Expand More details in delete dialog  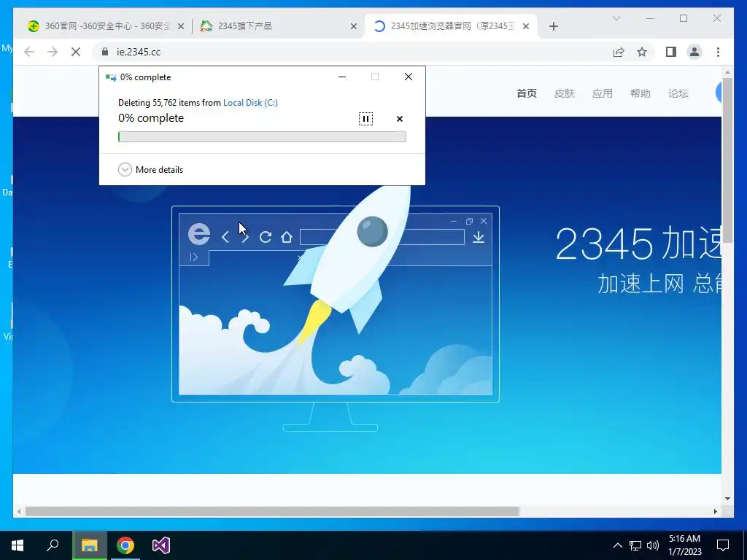(x=150, y=169)
